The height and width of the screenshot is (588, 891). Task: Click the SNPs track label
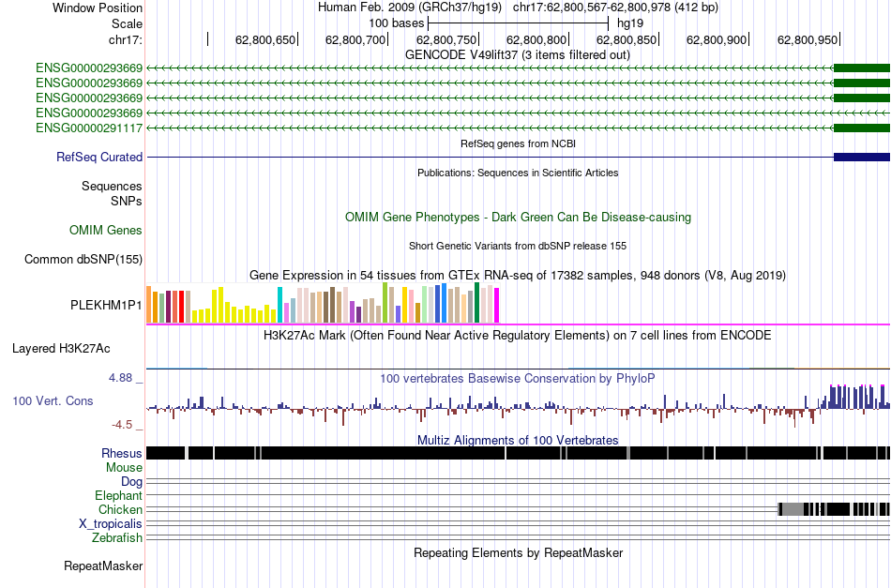(127, 201)
